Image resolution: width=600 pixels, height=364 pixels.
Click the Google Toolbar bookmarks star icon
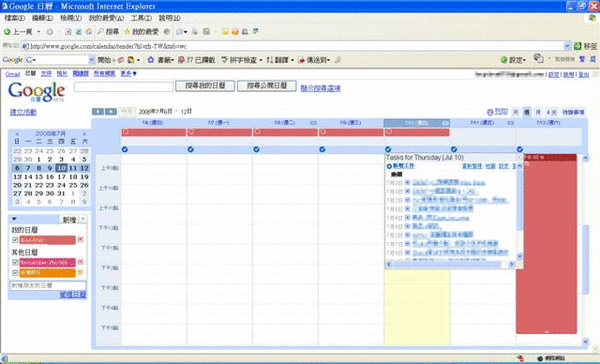point(151,60)
